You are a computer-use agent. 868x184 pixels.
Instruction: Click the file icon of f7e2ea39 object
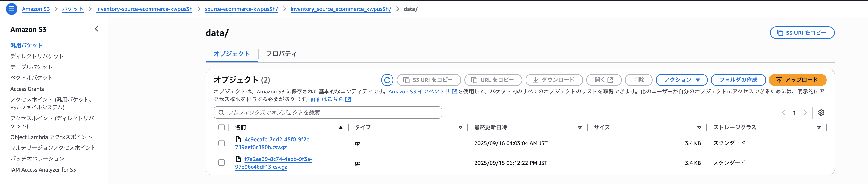238,159
